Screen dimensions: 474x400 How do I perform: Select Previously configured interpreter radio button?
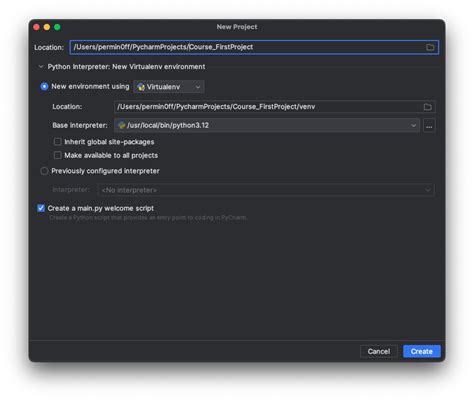pos(44,171)
